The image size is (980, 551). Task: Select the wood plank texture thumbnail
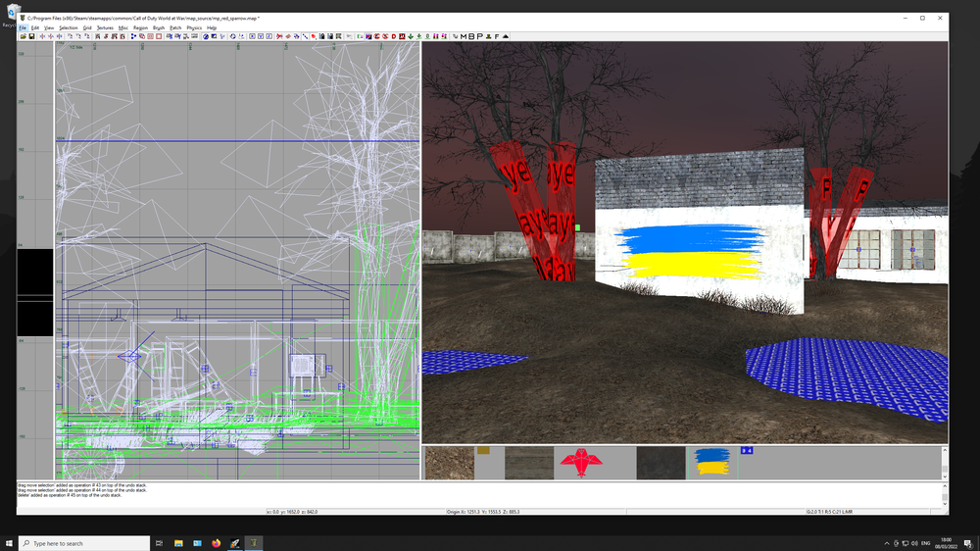pyautogui.click(x=529, y=463)
